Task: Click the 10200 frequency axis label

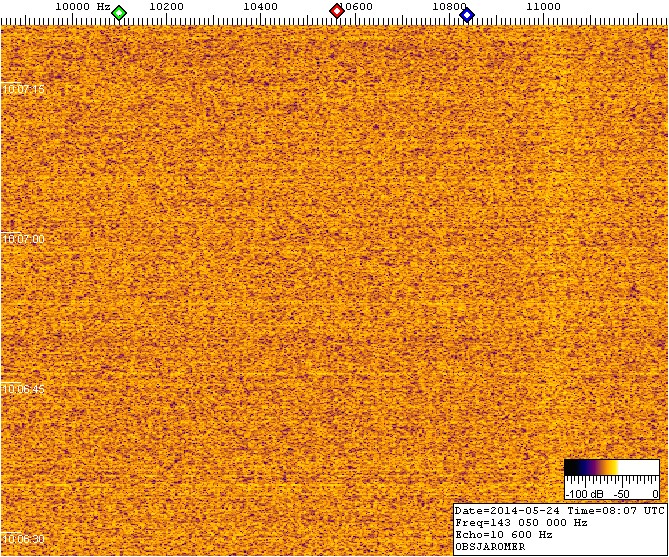Action: [166, 6]
